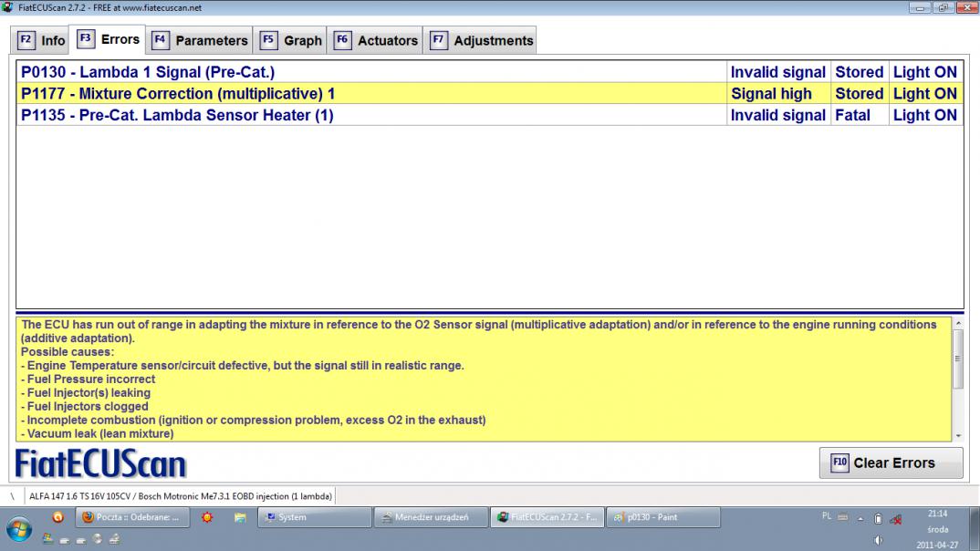Click 'Vacuum leak (lean mixture)' cause line

coord(98,433)
